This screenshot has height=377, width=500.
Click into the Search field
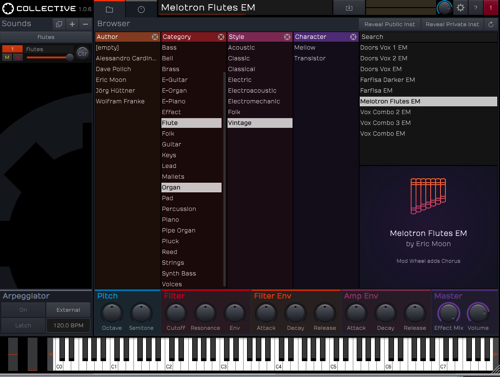click(428, 37)
